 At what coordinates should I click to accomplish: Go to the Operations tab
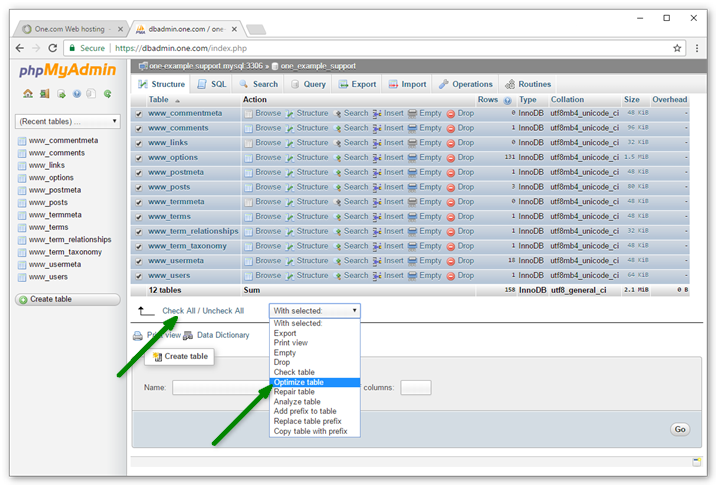coord(466,84)
